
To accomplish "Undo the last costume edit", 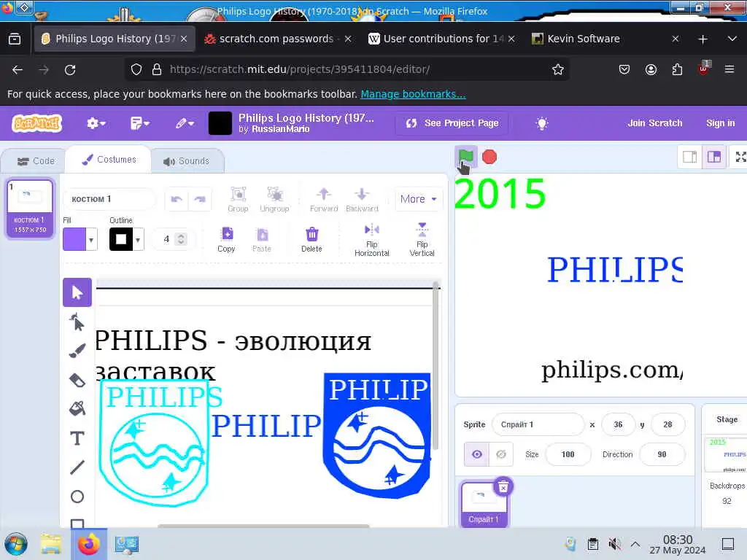I will [x=177, y=199].
